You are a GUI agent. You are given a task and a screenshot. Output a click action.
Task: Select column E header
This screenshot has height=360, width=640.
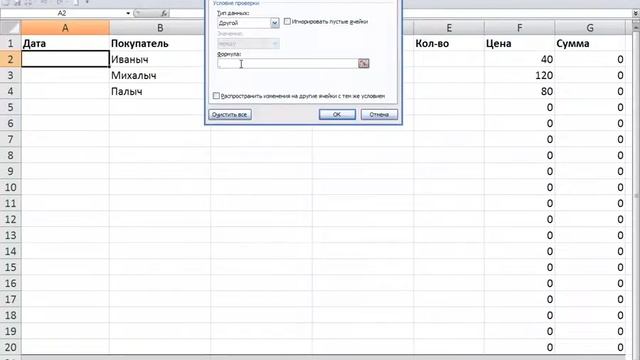(449, 28)
